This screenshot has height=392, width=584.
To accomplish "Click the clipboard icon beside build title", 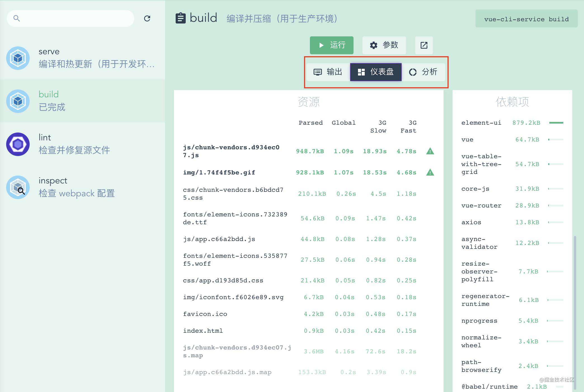I will tap(181, 18).
